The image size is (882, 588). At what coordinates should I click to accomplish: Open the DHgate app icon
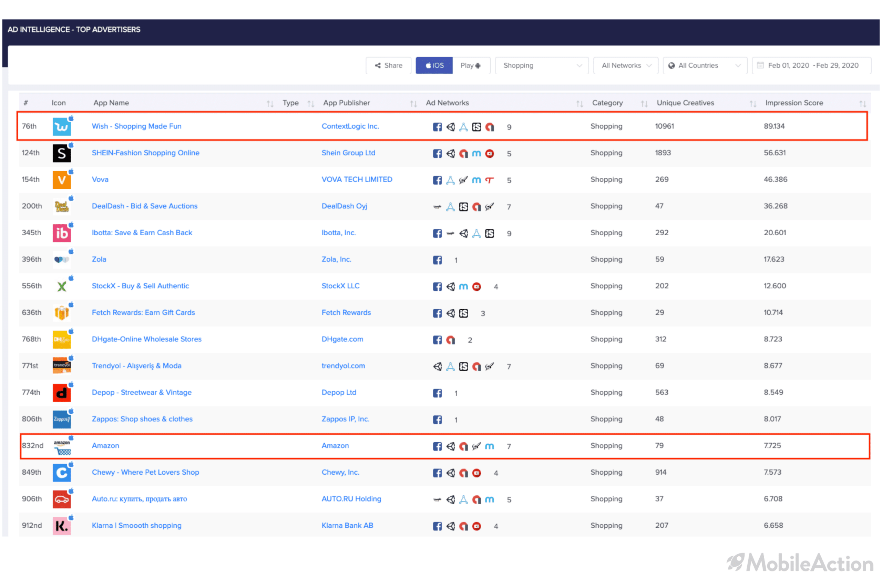[x=62, y=340]
